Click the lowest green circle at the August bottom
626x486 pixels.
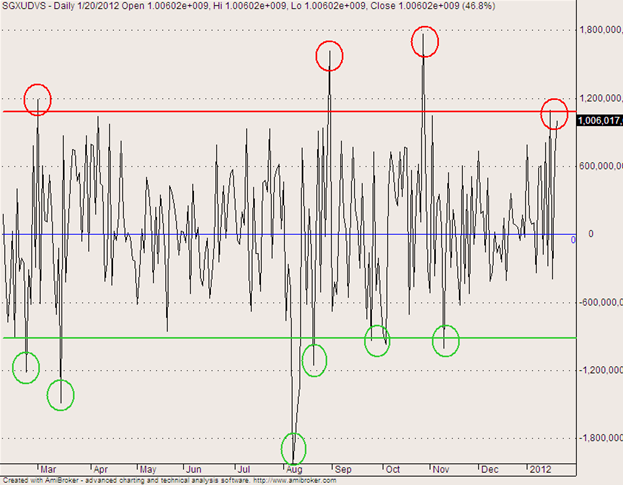pyautogui.click(x=294, y=447)
